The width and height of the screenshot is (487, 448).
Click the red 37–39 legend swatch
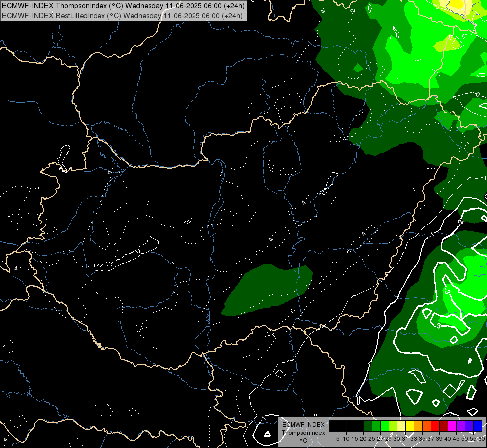click(x=435, y=426)
